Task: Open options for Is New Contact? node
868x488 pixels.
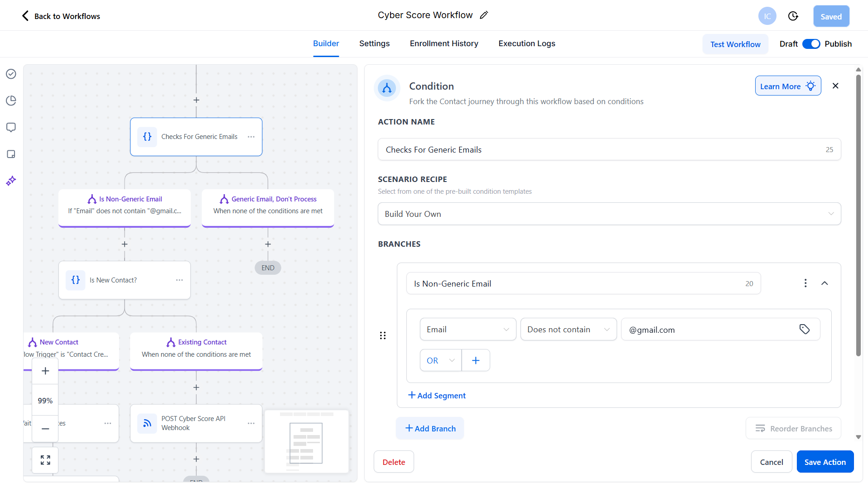Action: click(179, 280)
